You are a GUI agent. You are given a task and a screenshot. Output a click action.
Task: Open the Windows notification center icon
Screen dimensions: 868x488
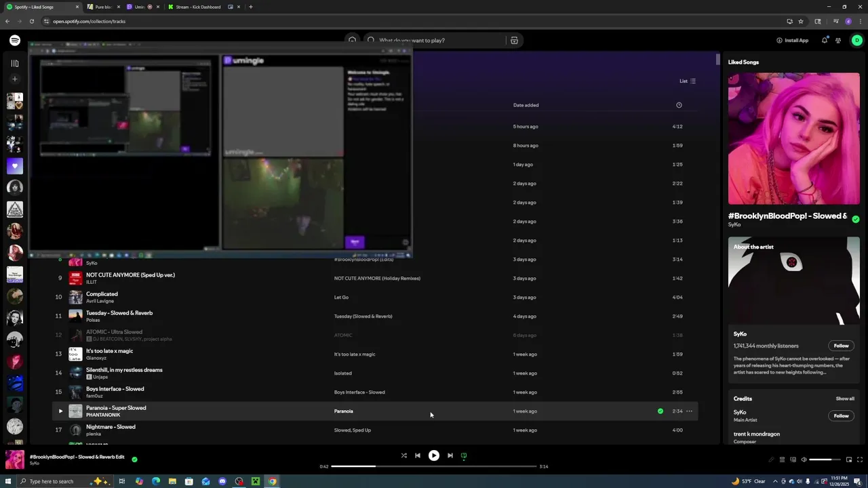pos(858,481)
